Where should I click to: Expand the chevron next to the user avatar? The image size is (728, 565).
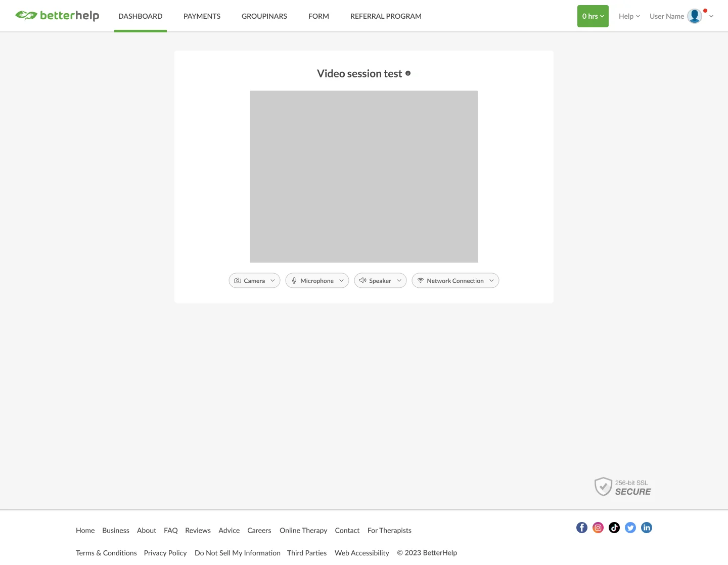coord(711,16)
